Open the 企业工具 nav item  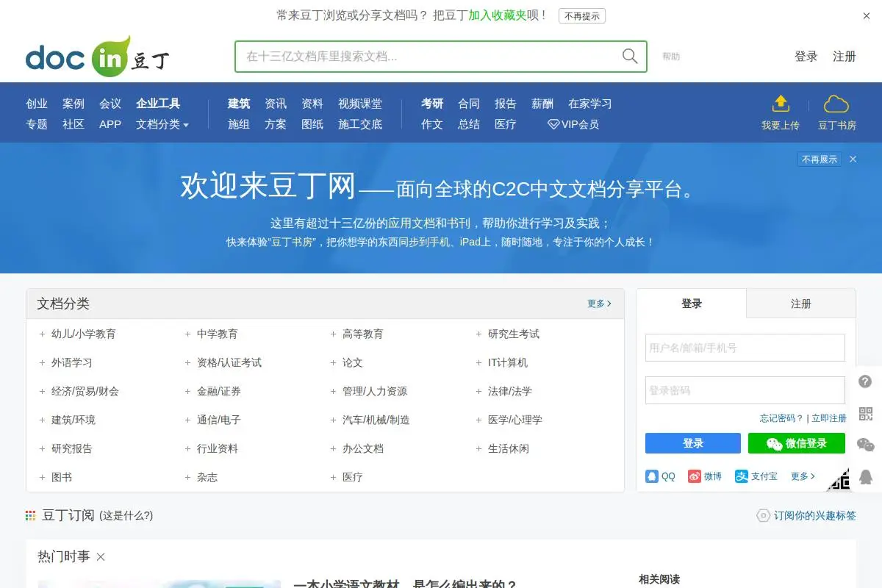click(158, 104)
